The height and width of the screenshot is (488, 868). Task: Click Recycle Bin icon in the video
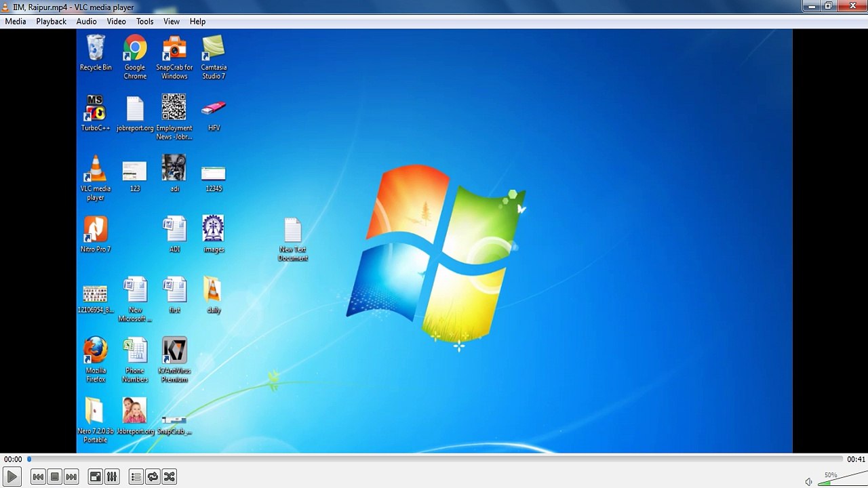pos(96,53)
